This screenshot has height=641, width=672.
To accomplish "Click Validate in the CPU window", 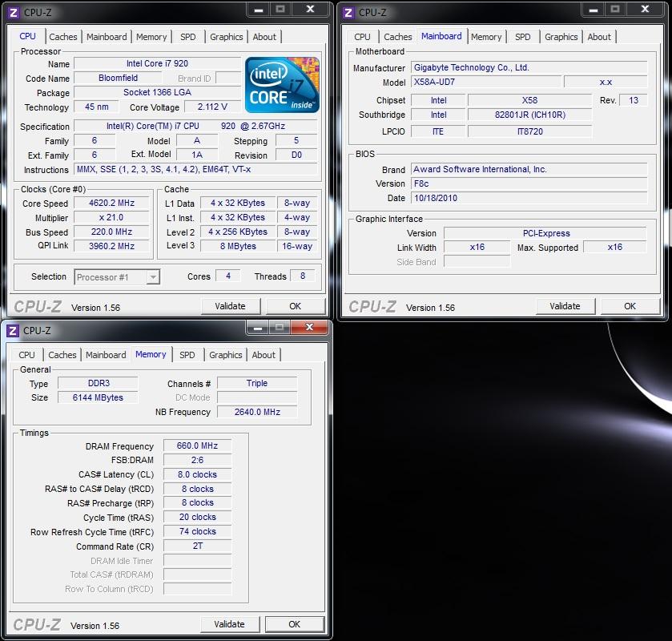I will pyautogui.click(x=230, y=306).
